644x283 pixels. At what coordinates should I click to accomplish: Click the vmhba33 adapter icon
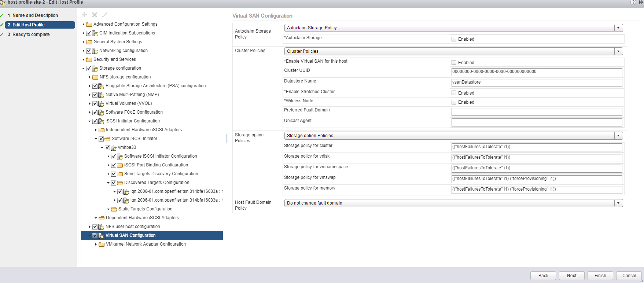[114, 148]
